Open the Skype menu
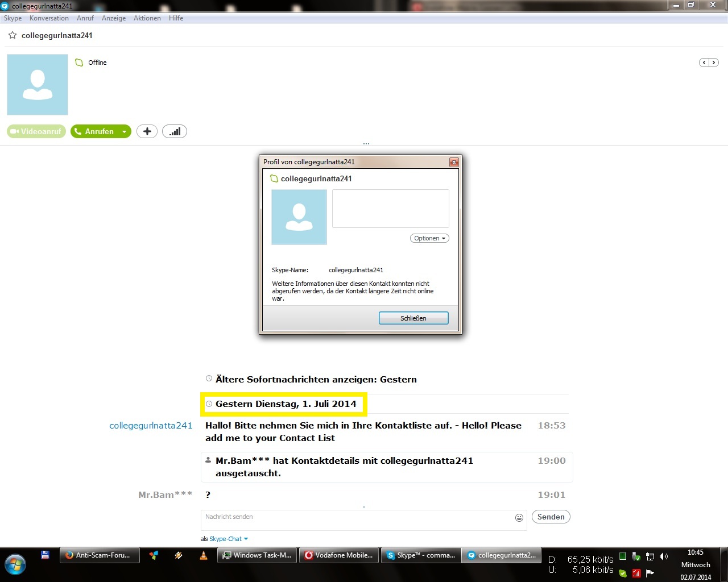 click(x=13, y=18)
